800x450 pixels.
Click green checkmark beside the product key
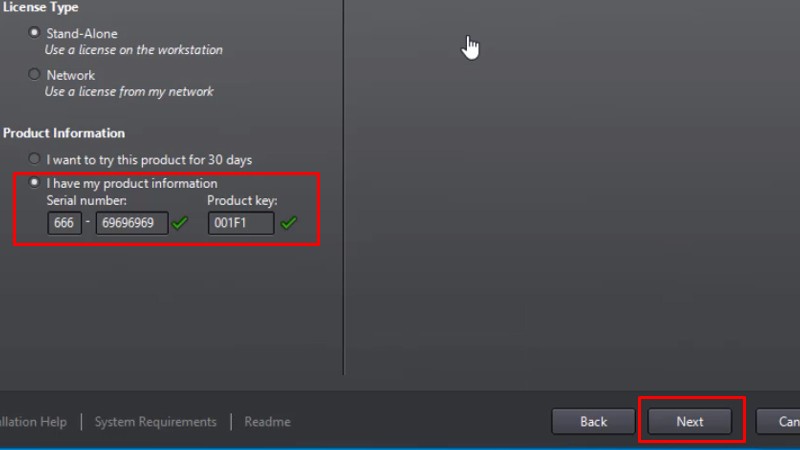(x=288, y=223)
